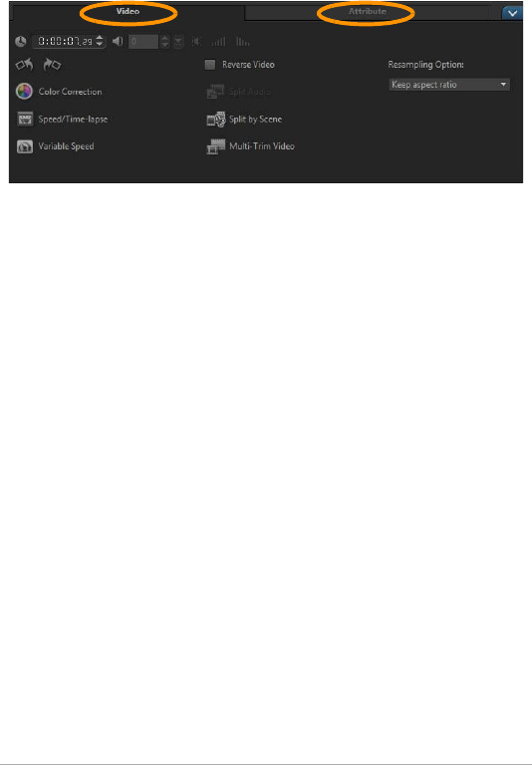Open the Resampling Option dropdown
The width and height of the screenshot is (532, 765).
449,85
